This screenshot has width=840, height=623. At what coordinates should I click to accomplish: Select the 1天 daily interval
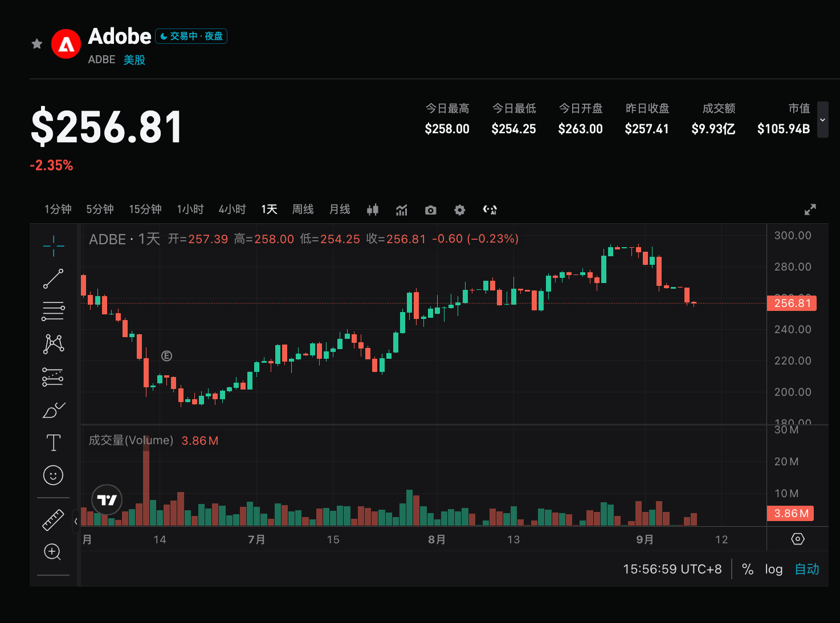tap(269, 210)
